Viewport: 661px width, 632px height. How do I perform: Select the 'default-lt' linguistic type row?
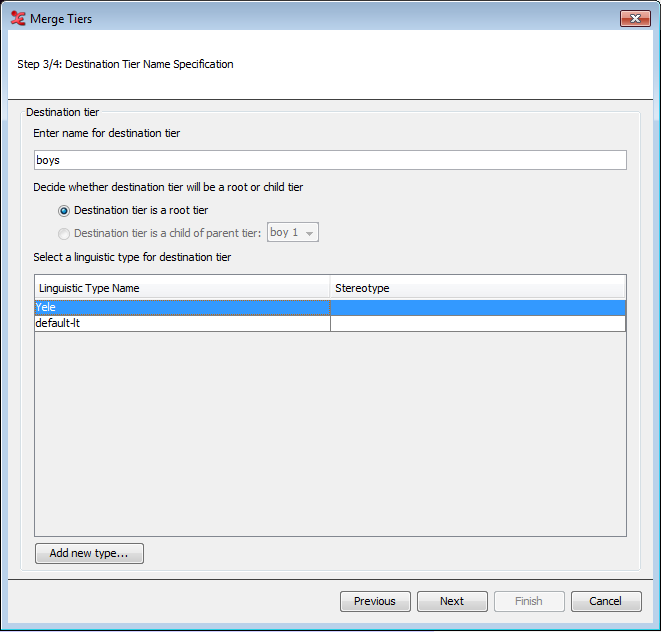pyautogui.click(x=330, y=323)
